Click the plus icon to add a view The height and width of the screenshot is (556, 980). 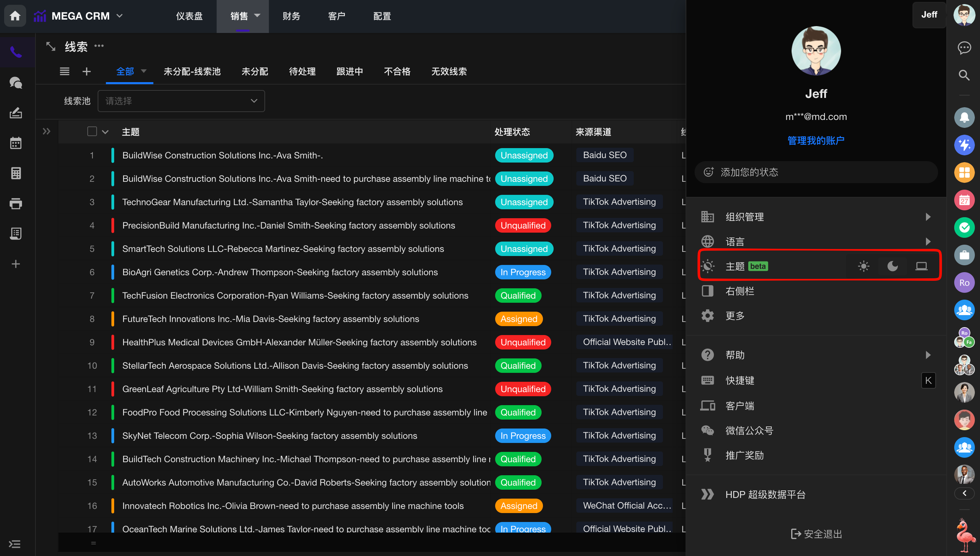coord(87,71)
